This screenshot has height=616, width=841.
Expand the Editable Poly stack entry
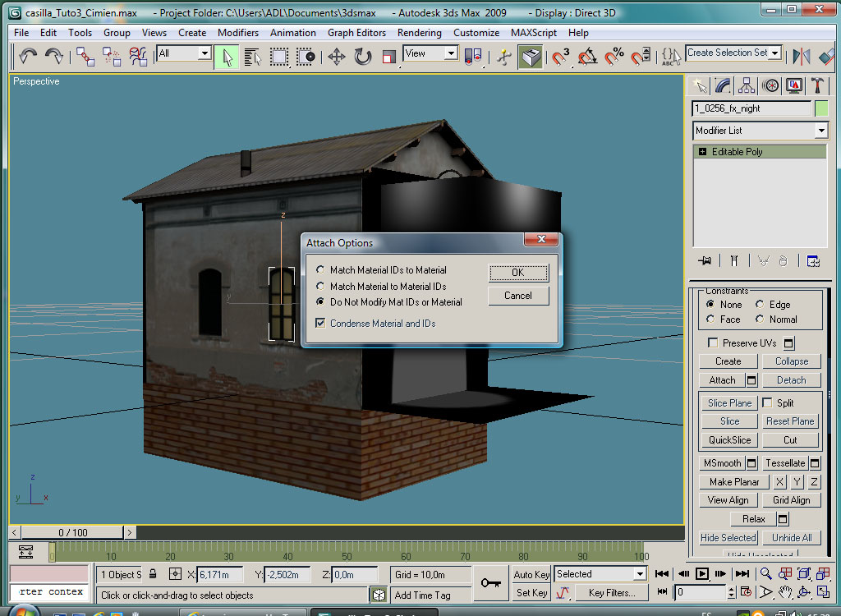point(702,152)
